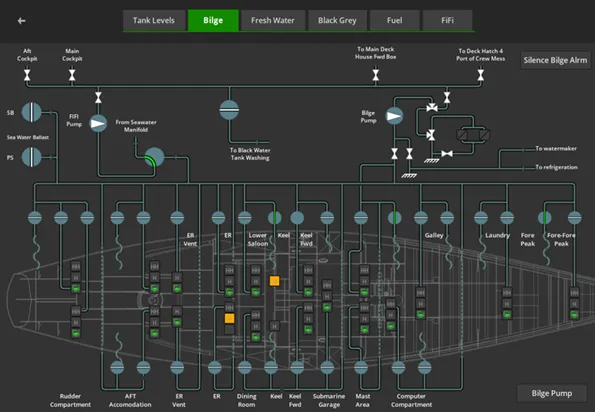This screenshot has height=412, width=595.
Task: Select the Bilge tab
Action: click(x=213, y=20)
